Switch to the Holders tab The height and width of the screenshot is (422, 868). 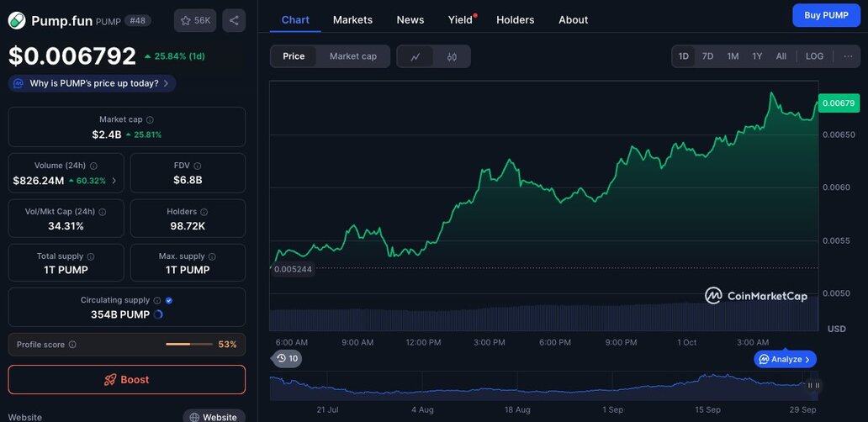(x=515, y=19)
